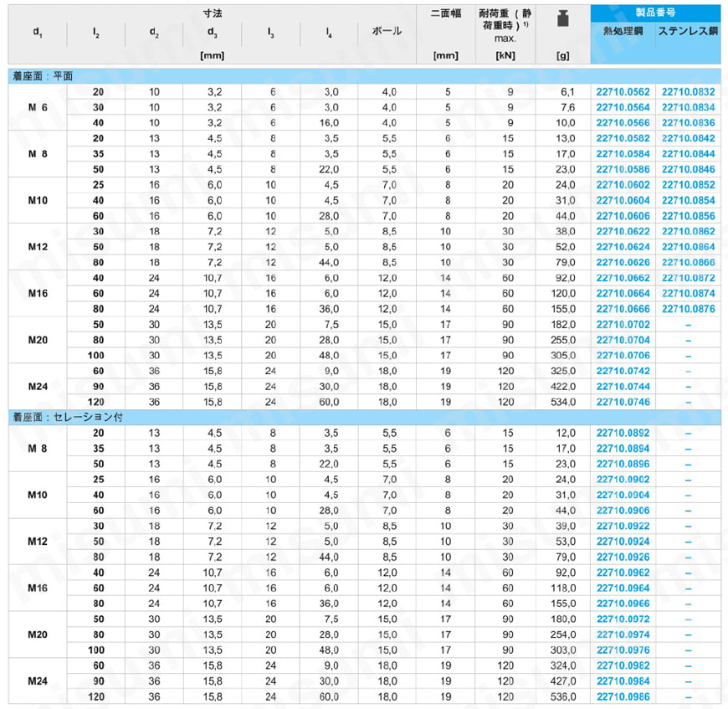728x709 pixels.
Task: Open stainless part 22710.0862
Action: point(689,231)
